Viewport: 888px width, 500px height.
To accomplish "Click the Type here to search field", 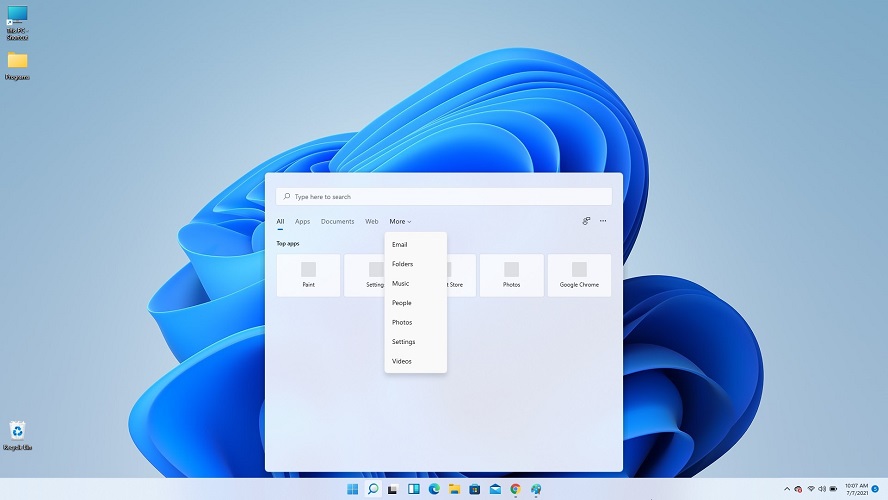I will pyautogui.click(x=444, y=196).
